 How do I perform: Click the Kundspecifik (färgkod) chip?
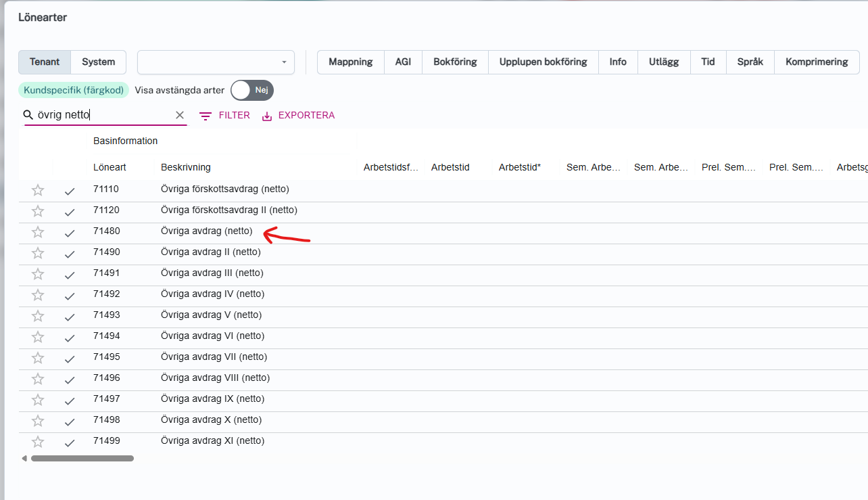coord(74,90)
